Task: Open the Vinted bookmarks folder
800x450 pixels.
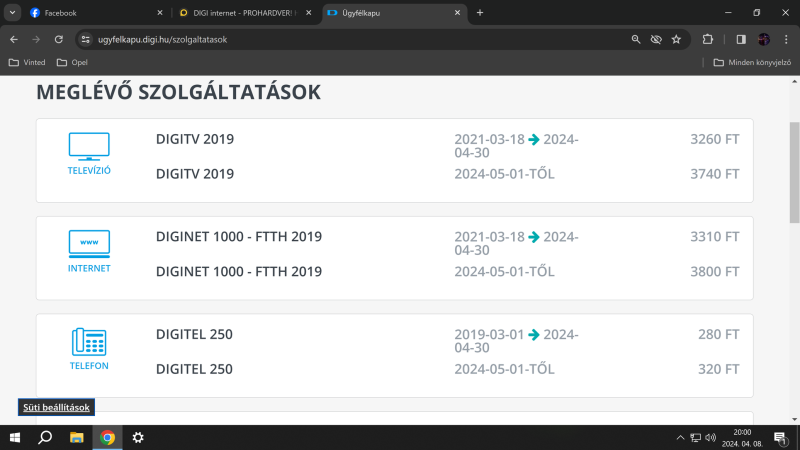Action: (x=28, y=62)
